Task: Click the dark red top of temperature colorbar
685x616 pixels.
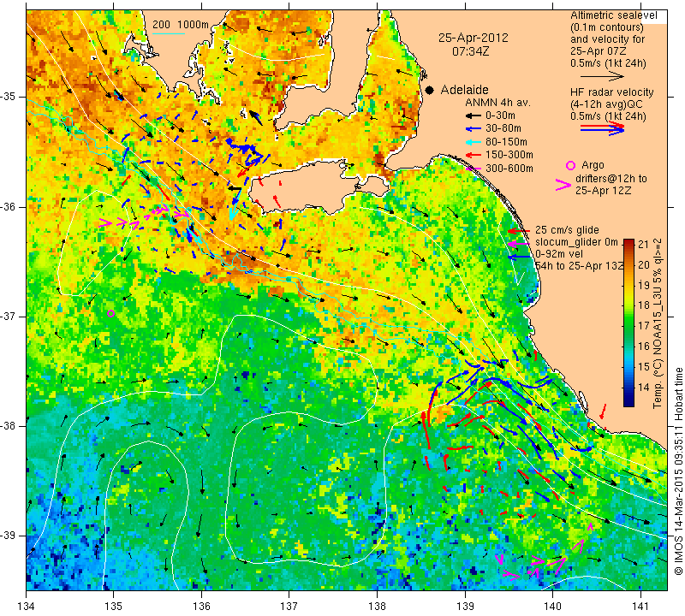Action: [628, 242]
